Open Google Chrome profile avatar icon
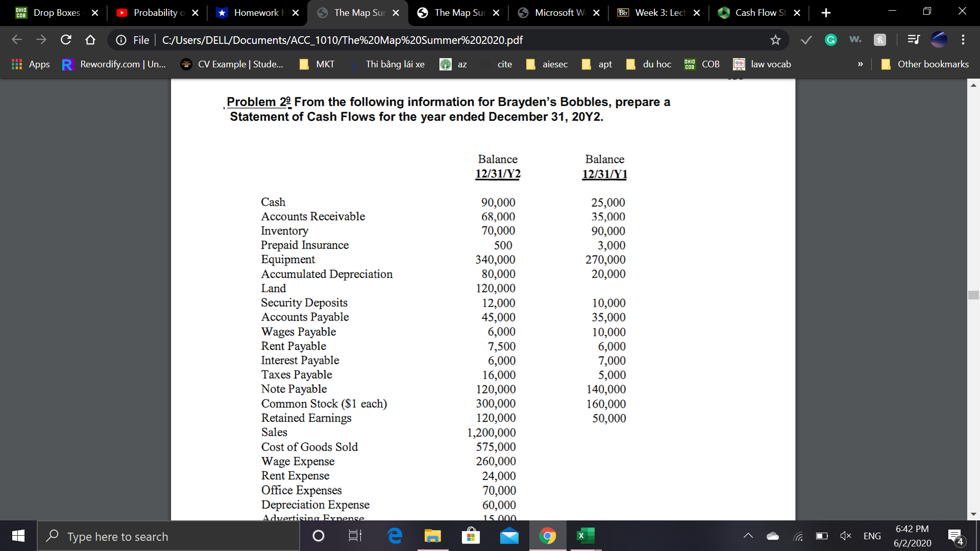Viewport: 980px width, 551px height. pyautogui.click(x=939, y=40)
